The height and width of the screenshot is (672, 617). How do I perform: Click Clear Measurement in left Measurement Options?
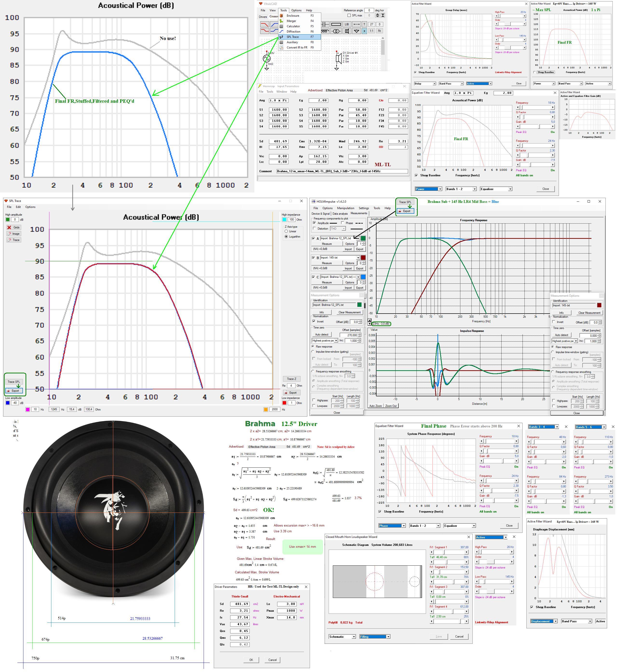point(350,312)
